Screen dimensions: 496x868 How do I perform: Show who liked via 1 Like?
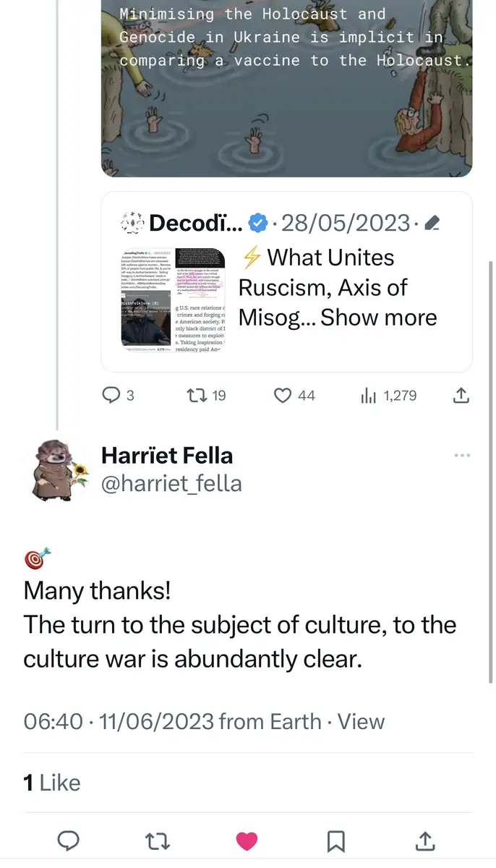pyautogui.click(x=52, y=783)
